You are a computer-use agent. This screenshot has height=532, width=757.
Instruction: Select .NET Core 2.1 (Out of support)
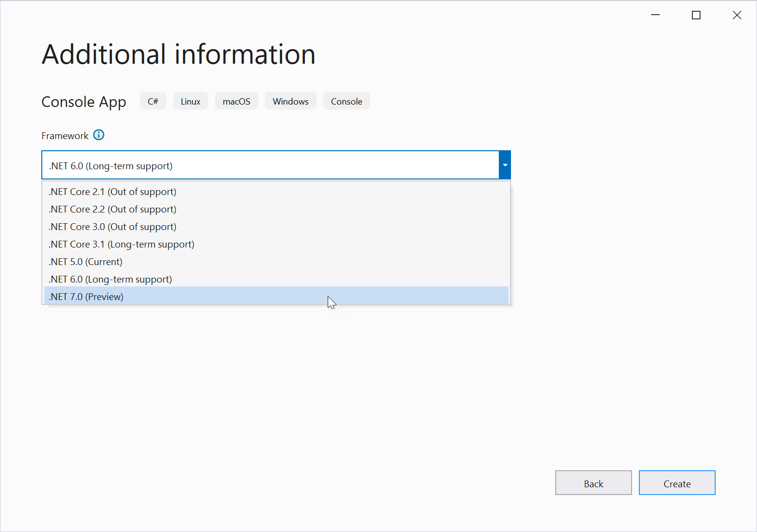pyautogui.click(x=113, y=192)
